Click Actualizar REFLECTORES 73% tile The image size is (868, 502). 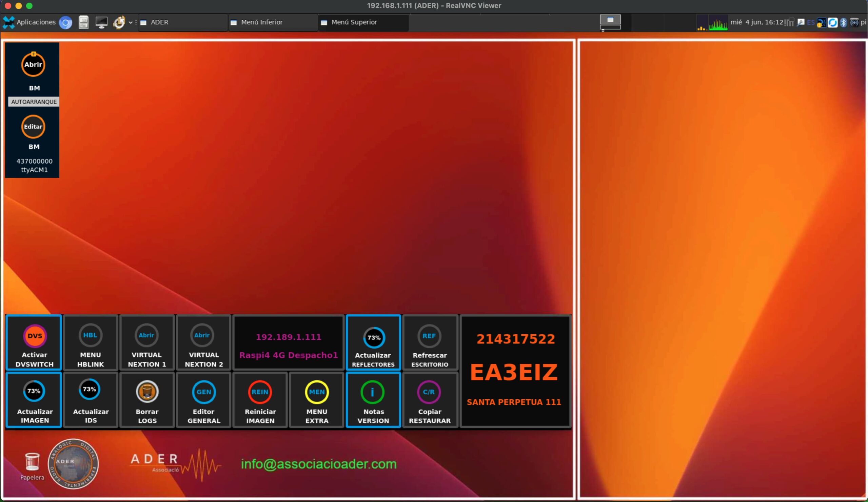[373, 342]
